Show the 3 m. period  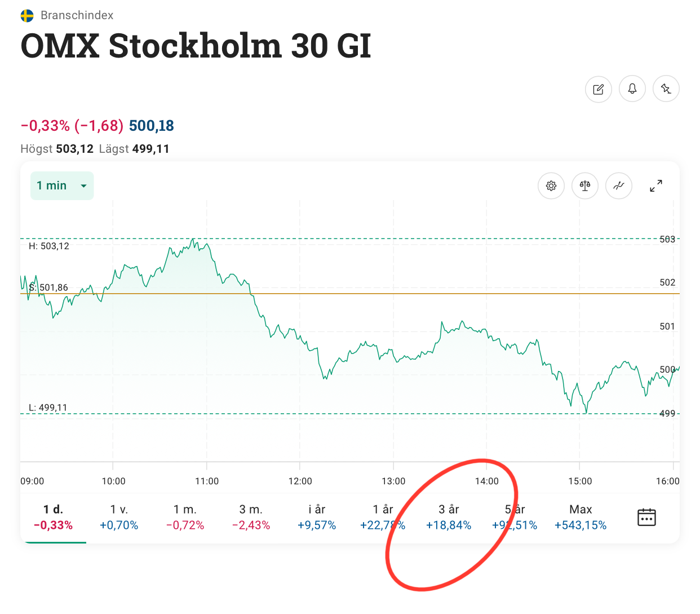click(x=251, y=517)
